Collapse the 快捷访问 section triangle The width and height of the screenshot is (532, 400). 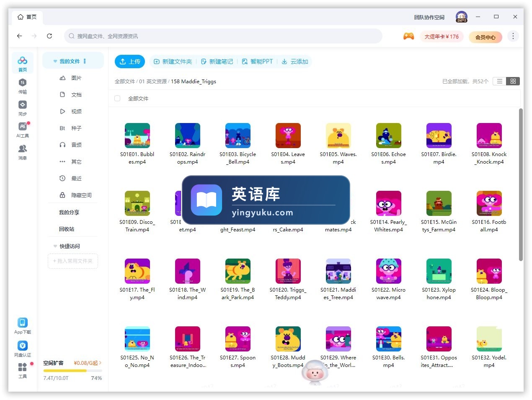[x=55, y=246]
